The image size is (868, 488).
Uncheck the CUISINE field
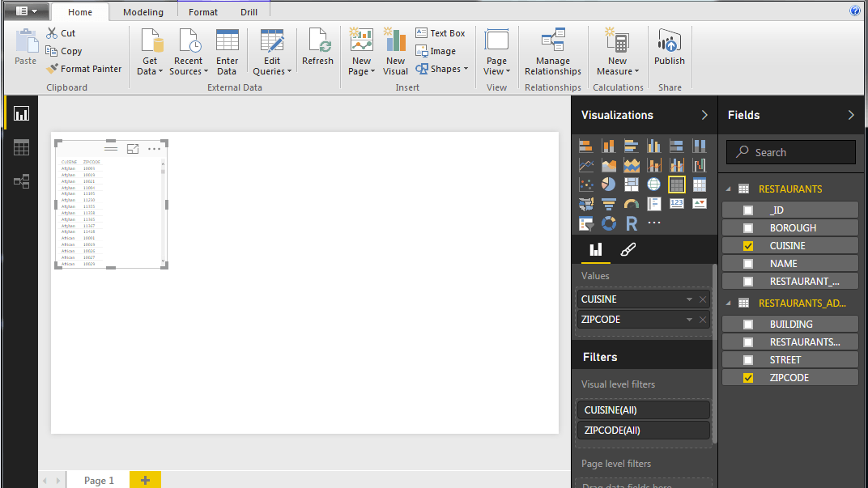tap(748, 246)
